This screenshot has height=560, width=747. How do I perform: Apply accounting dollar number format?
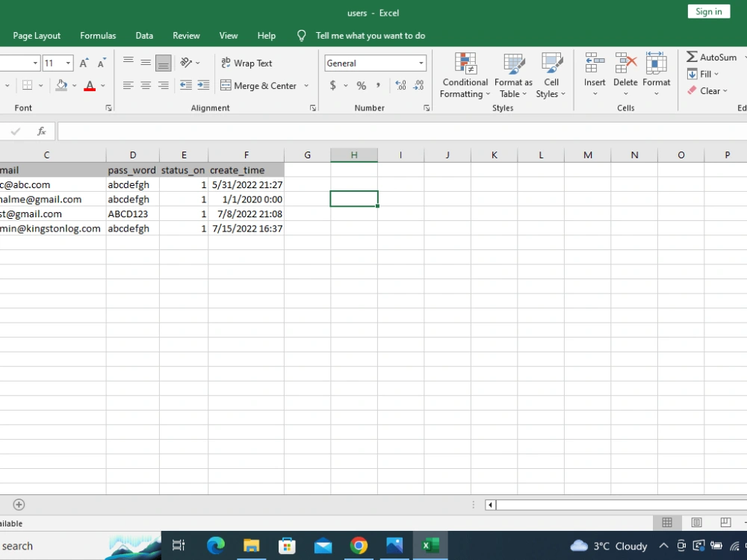tap(333, 86)
